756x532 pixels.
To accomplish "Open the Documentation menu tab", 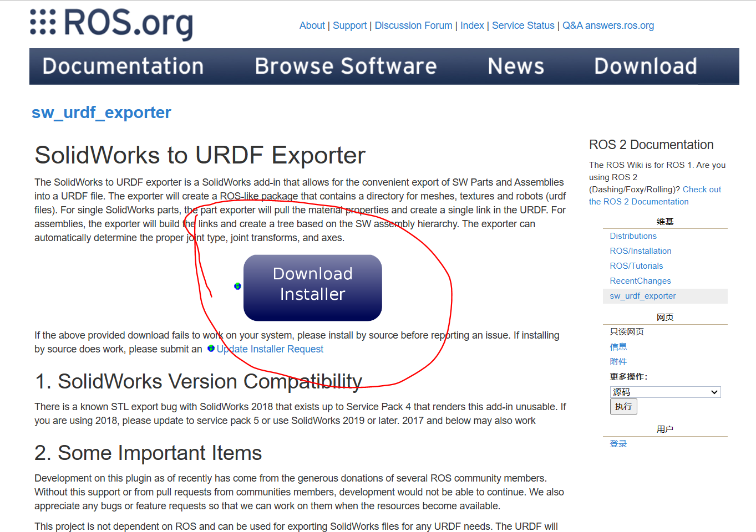I will [123, 66].
